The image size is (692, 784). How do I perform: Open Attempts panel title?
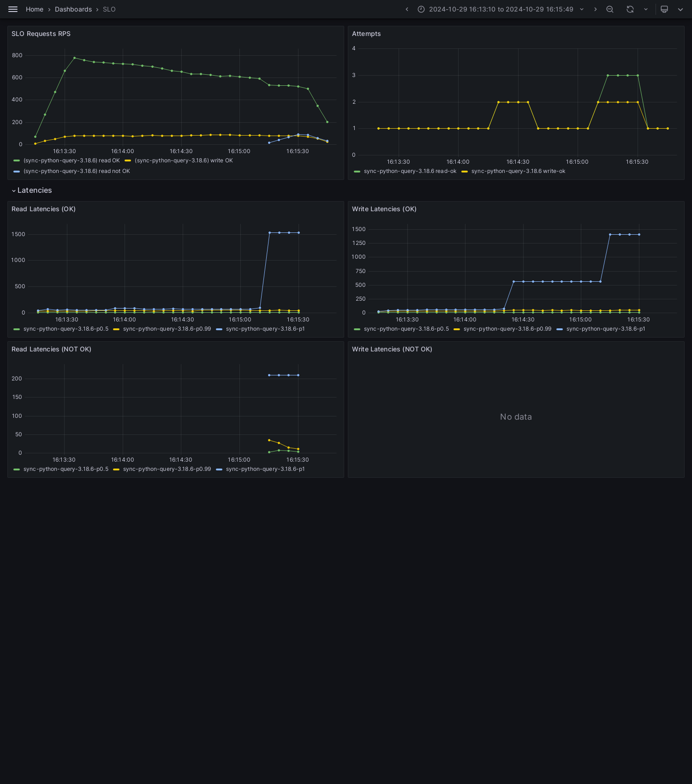366,34
